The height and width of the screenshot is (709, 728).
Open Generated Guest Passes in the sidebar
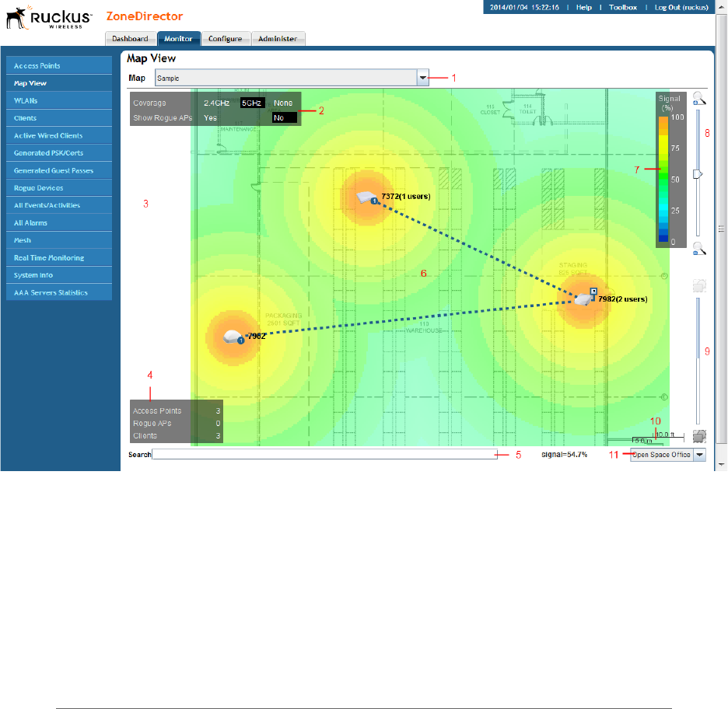tap(59, 170)
